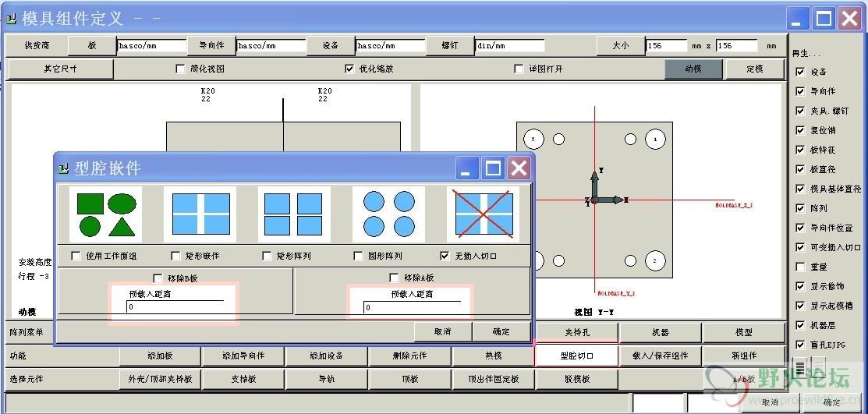Select the rectangular insert icon

coord(200,214)
